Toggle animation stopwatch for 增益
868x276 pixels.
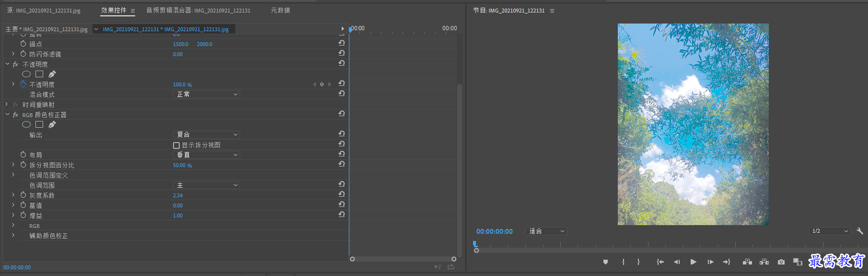(23, 215)
